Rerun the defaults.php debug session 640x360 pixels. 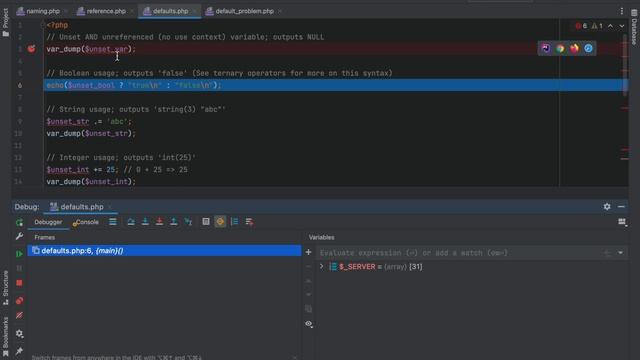tap(19, 222)
